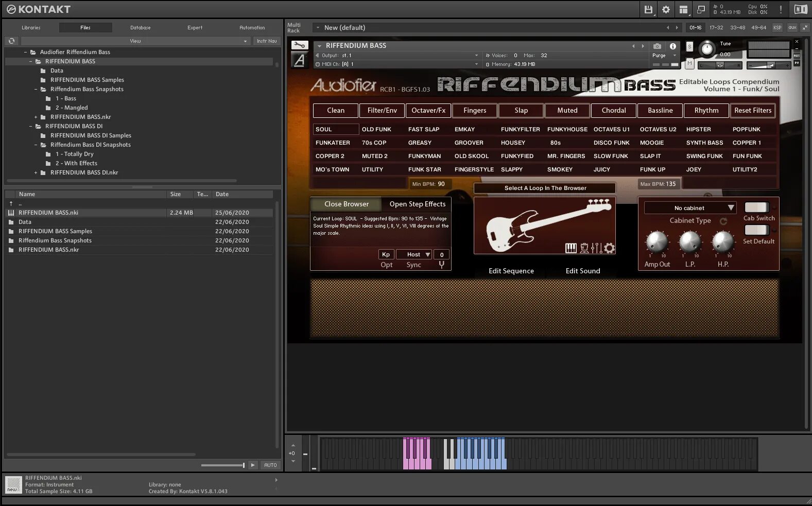This screenshot has width=812, height=506.
Task: Click Edit Sequence
Action: pos(511,271)
